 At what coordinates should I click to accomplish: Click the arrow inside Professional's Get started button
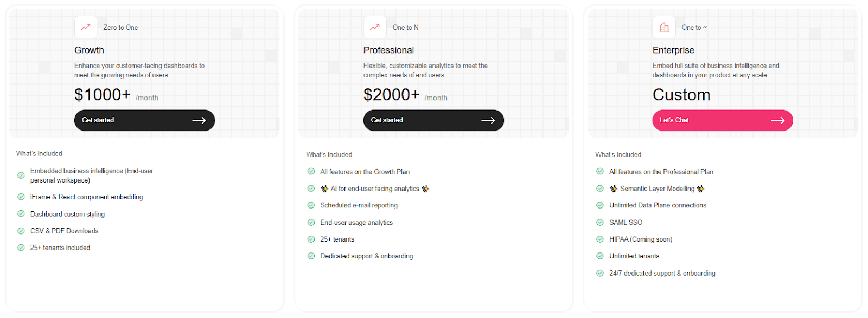pyautogui.click(x=489, y=120)
